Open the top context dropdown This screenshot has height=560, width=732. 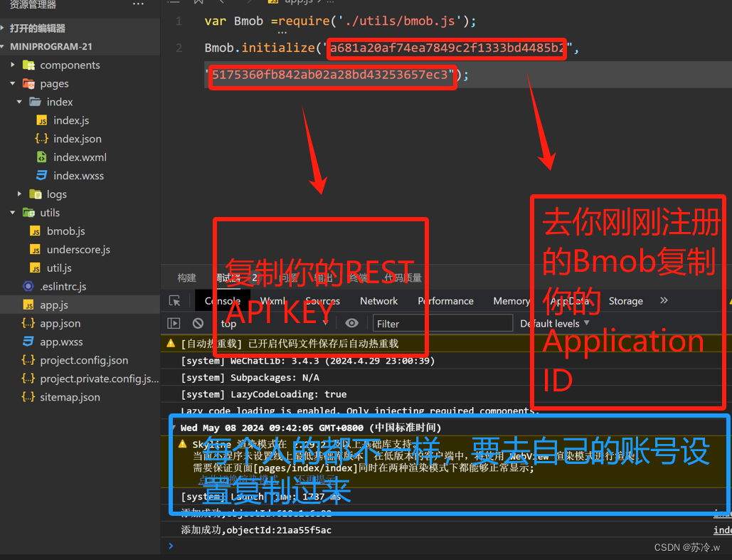pyautogui.click(x=275, y=323)
